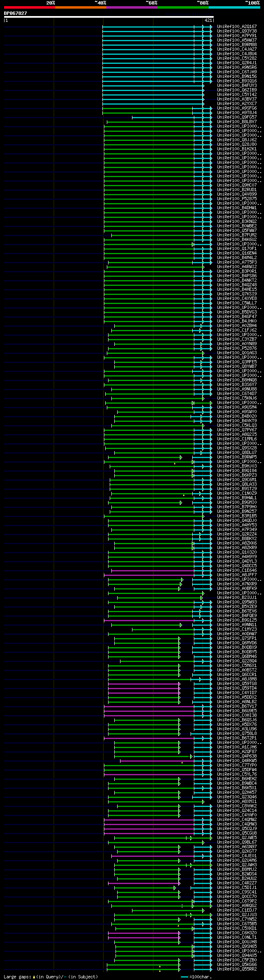Click the red 20% identity legend bar

pyautogui.click(x=29, y=7)
